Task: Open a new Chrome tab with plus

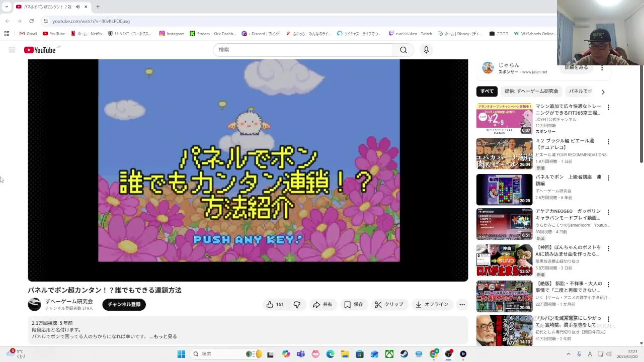Action: [98, 7]
